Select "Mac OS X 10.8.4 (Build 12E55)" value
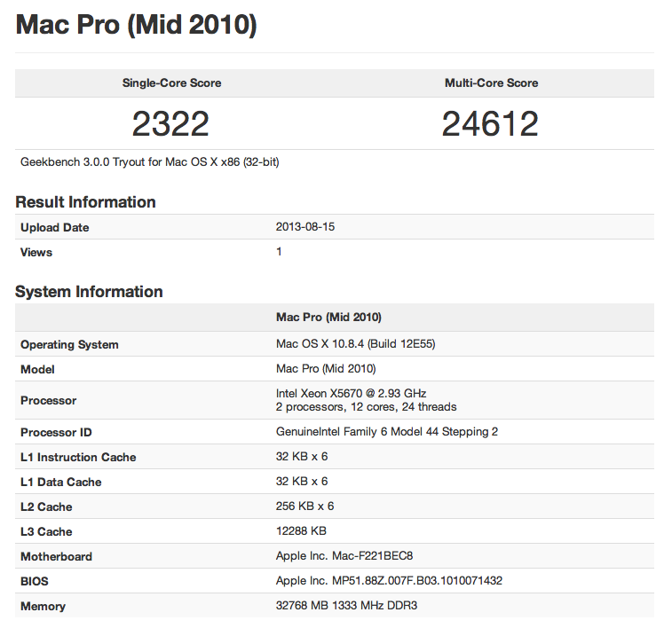 click(356, 344)
